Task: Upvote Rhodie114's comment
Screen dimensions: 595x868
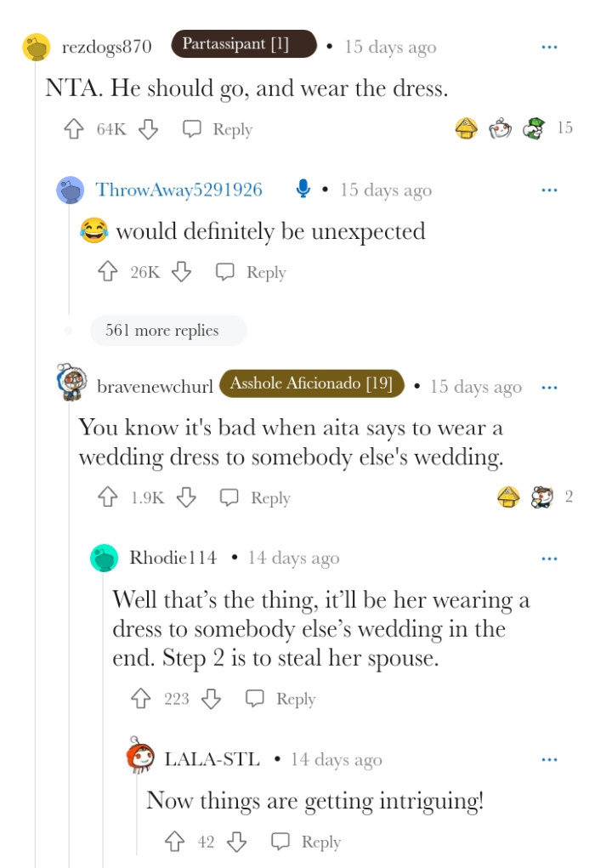Action: coord(141,699)
